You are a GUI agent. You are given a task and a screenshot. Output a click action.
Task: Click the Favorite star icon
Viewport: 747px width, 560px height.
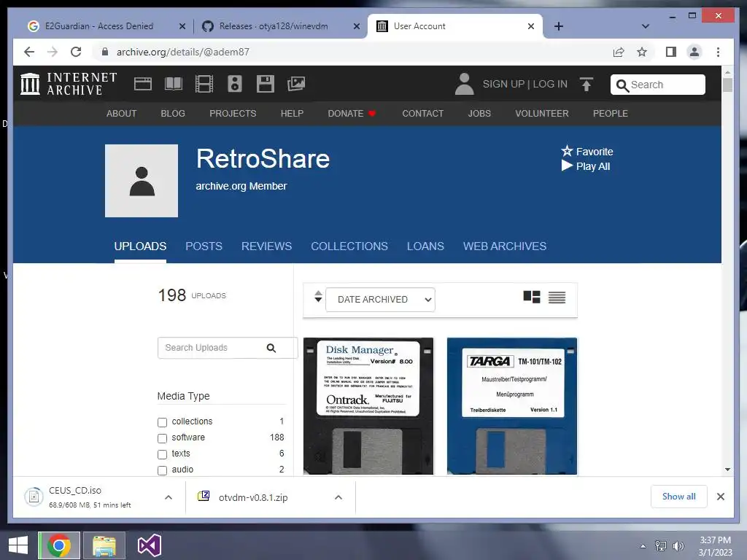point(566,151)
